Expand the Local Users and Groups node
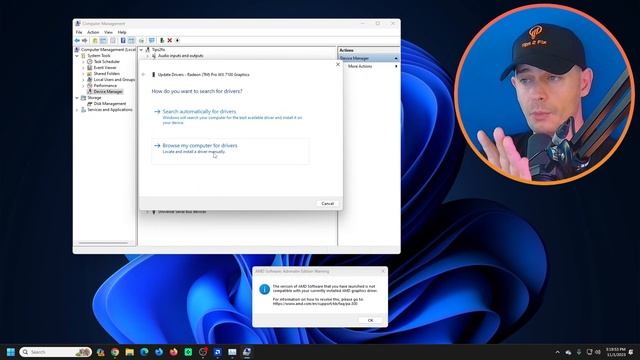The width and height of the screenshot is (640, 360). point(83,80)
